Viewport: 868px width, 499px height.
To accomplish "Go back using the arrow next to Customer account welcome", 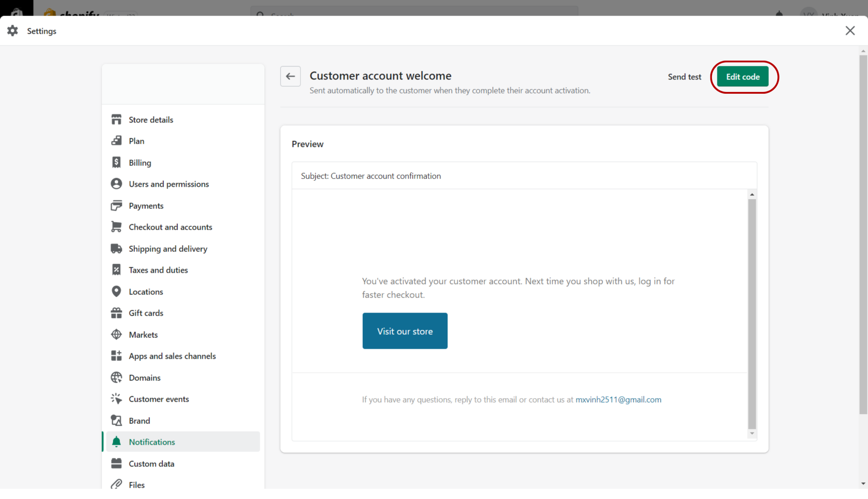I will coord(290,76).
